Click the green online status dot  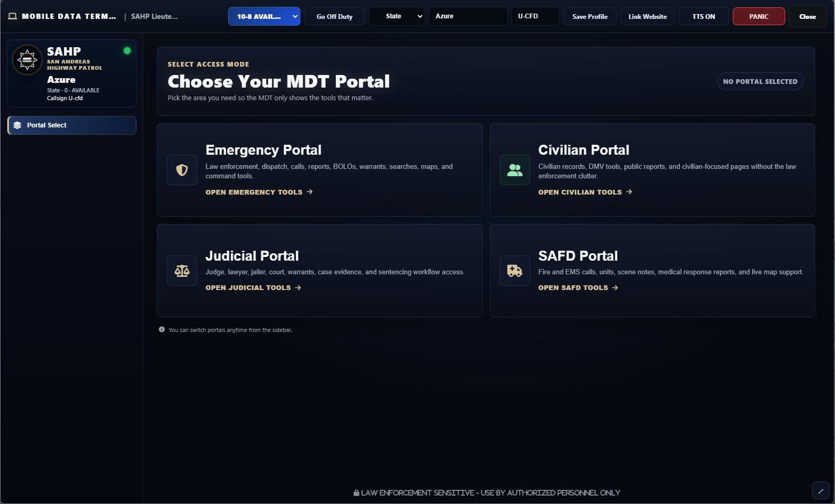(x=127, y=51)
